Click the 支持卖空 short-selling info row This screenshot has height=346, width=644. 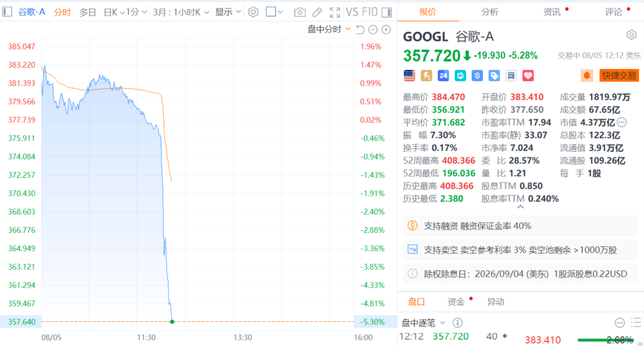point(521,250)
